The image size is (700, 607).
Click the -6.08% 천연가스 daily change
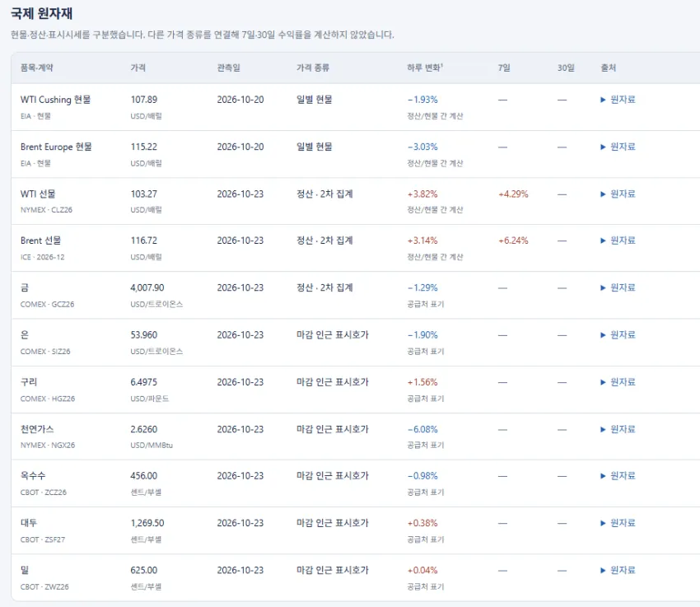point(422,429)
